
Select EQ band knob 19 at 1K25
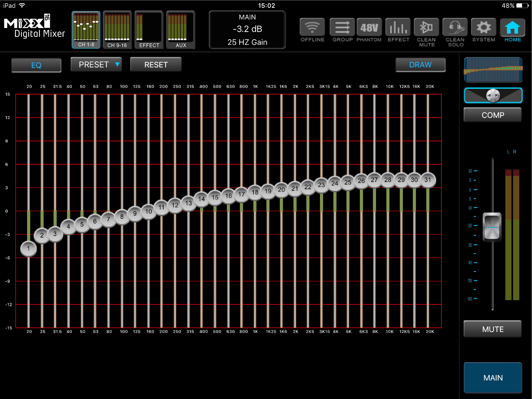pyautogui.click(x=268, y=191)
